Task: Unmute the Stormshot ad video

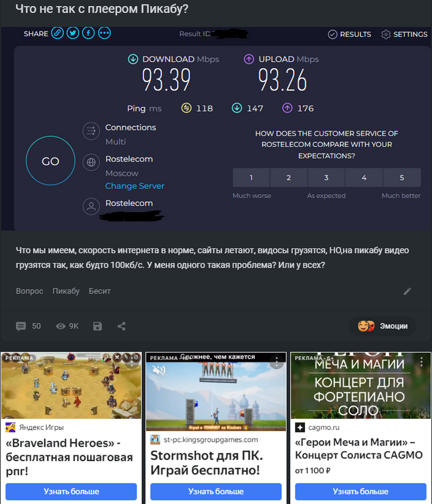Action: coord(159,370)
